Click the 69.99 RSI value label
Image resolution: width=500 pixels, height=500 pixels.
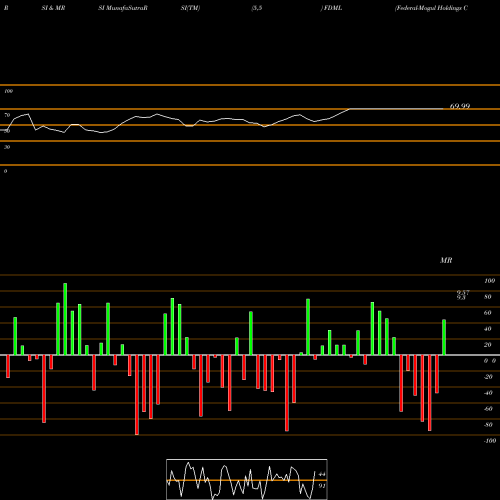[x=460, y=106]
